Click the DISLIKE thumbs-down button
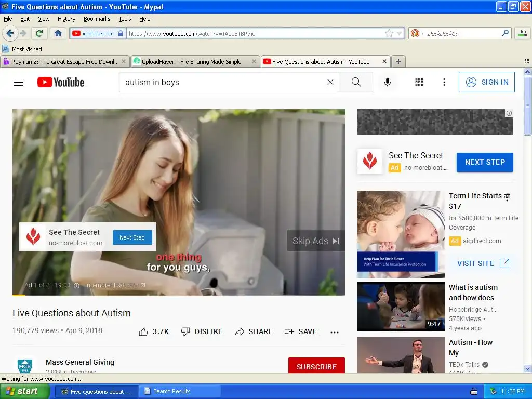 202,331
